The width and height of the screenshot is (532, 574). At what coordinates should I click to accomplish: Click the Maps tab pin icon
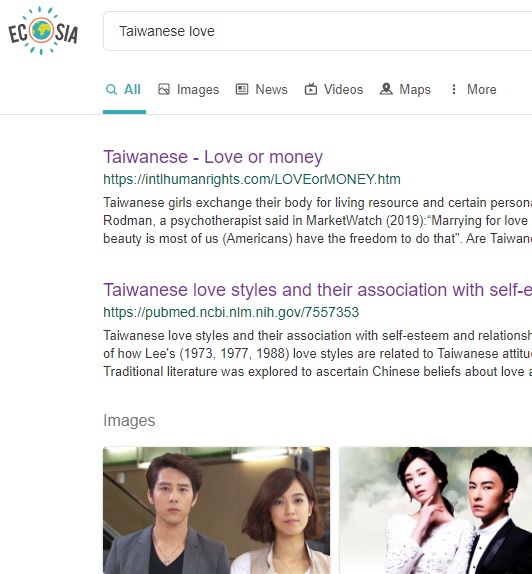click(386, 89)
